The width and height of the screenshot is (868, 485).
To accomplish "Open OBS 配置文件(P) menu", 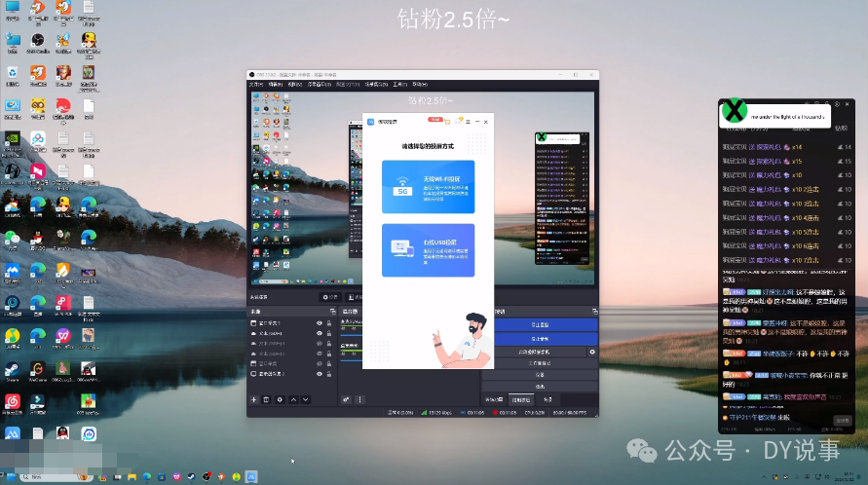I will click(x=348, y=85).
